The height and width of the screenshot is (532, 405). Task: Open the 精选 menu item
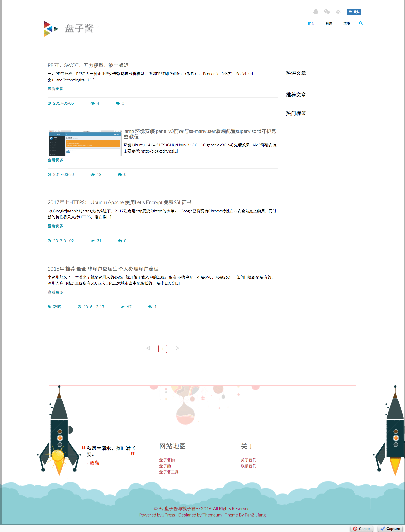(x=329, y=23)
